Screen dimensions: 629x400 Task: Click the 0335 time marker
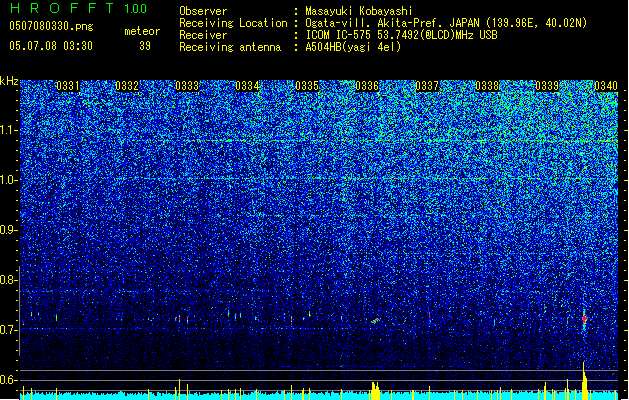307,86
